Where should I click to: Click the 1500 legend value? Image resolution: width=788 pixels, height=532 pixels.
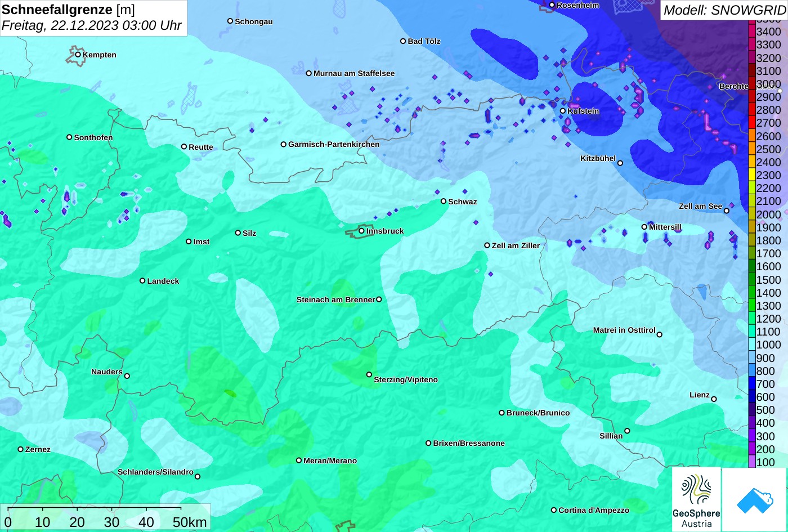tap(768, 280)
